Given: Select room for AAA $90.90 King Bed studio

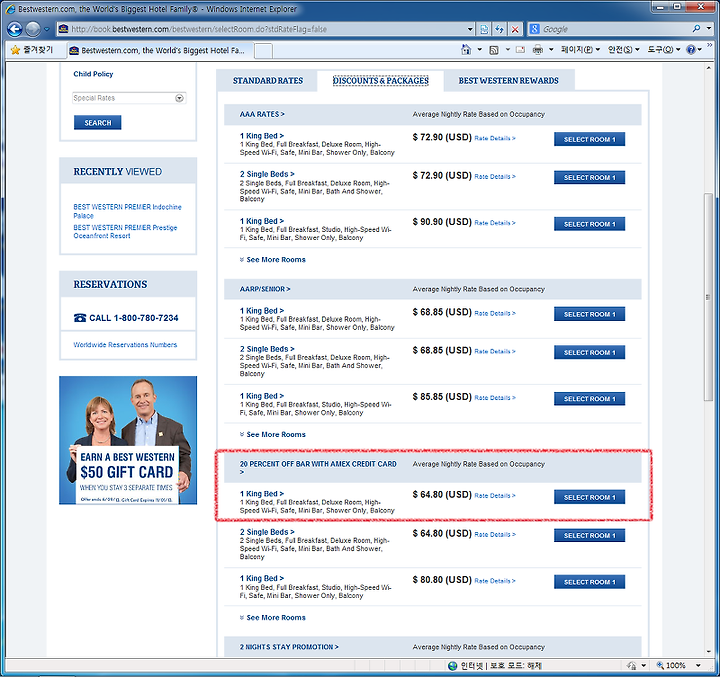Looking at the screenshot, I should tap(589, 224).
